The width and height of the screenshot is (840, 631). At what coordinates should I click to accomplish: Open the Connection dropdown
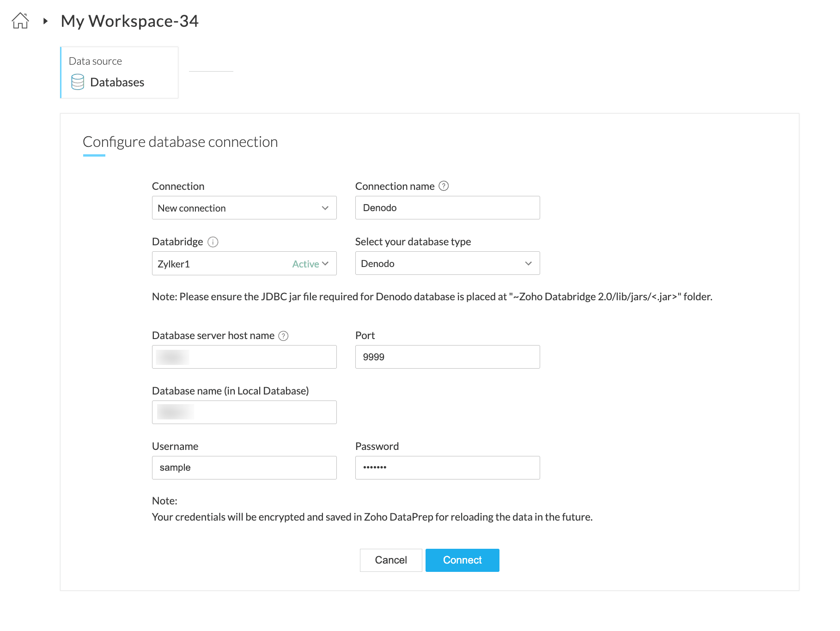point(244,208)
